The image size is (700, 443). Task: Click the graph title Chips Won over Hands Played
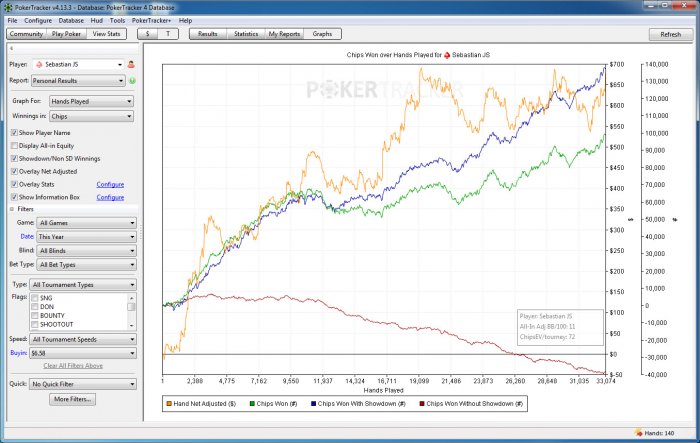(418, 55)
